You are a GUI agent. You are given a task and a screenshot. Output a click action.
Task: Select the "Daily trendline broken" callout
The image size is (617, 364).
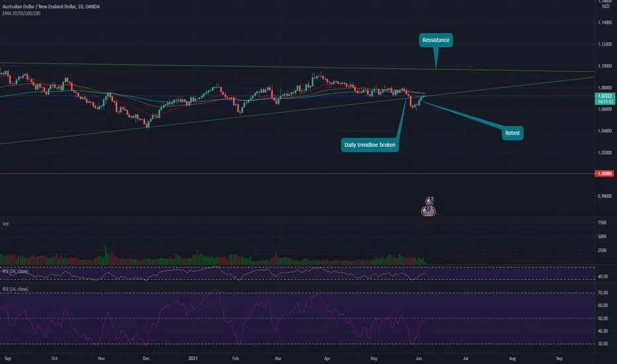point(370,145)
